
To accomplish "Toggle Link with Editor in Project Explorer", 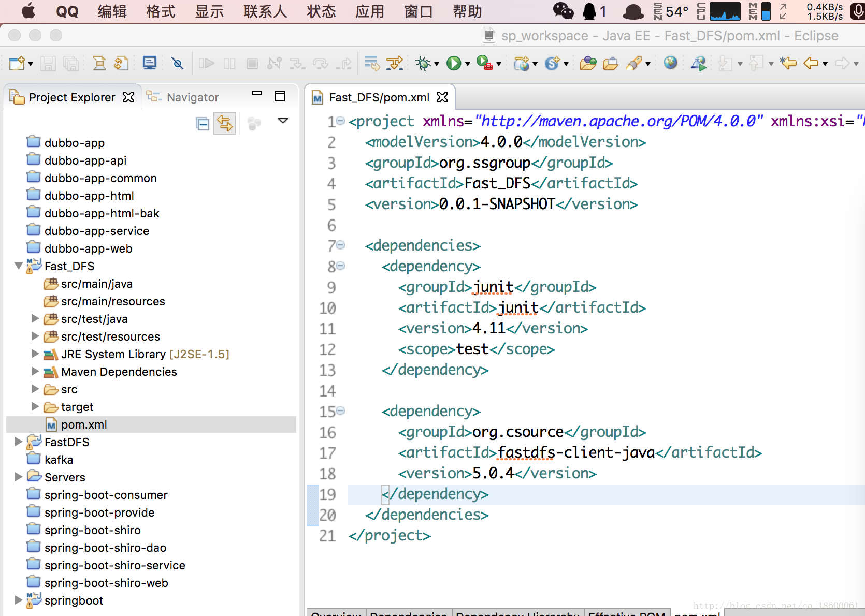I will (225, 123).
